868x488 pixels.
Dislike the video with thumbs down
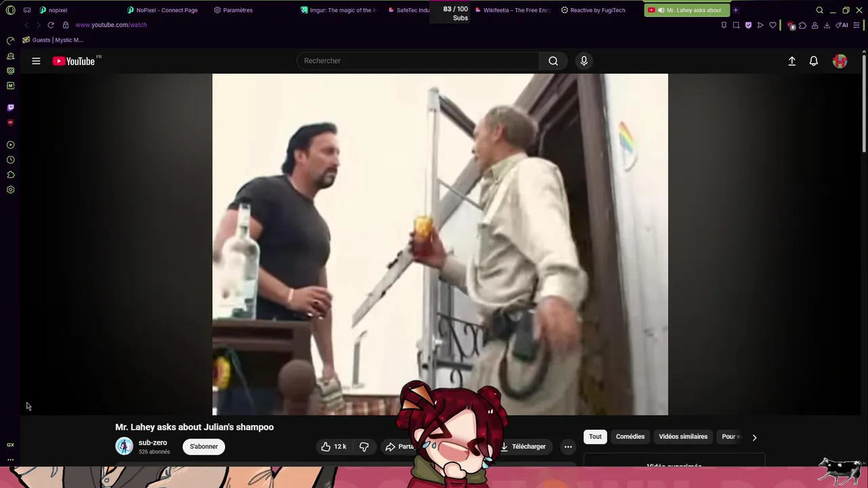click(x=364, y=447)
